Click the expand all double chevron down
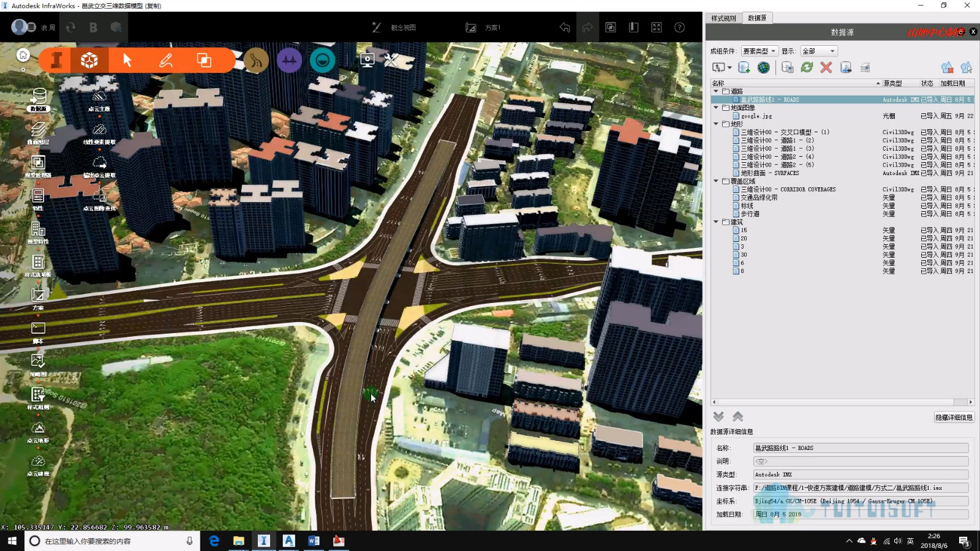 point(718,416)
